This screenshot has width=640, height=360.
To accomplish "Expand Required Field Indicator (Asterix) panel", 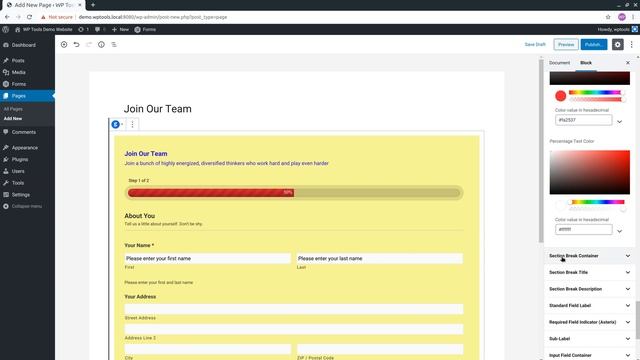I will click(x=589, y=322).
